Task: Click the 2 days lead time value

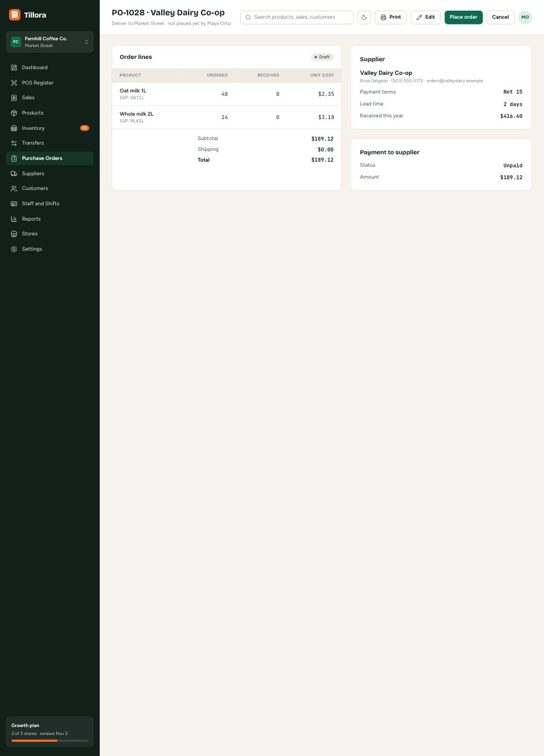Action: click(x=513, y=104)
